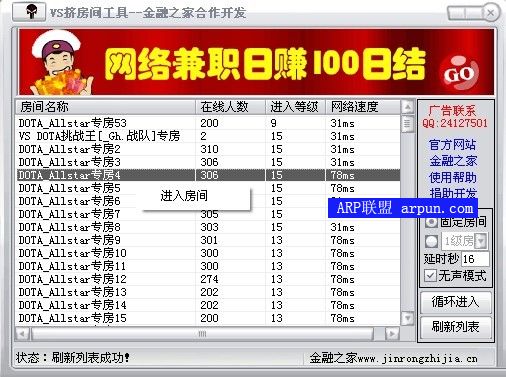Select row DOTA_Allstar专房13
506x377 pixels.
208,292
